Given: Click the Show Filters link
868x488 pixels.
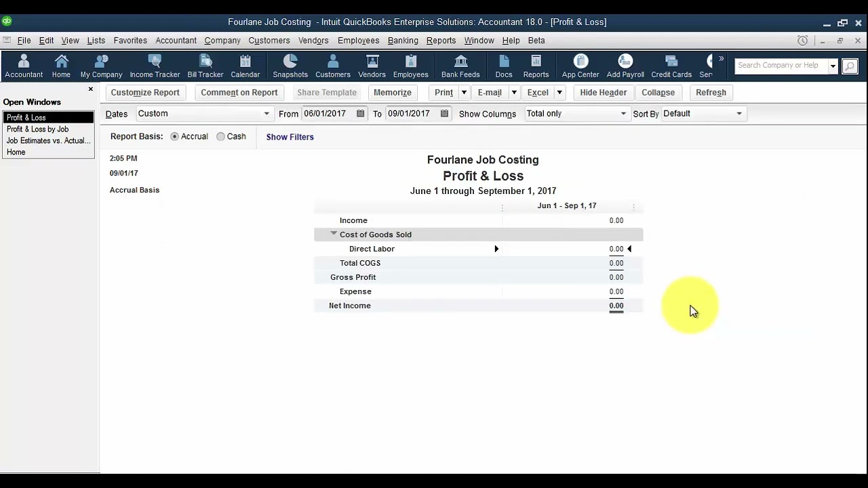Looking at the screenshot, I should tap(290, 137).
